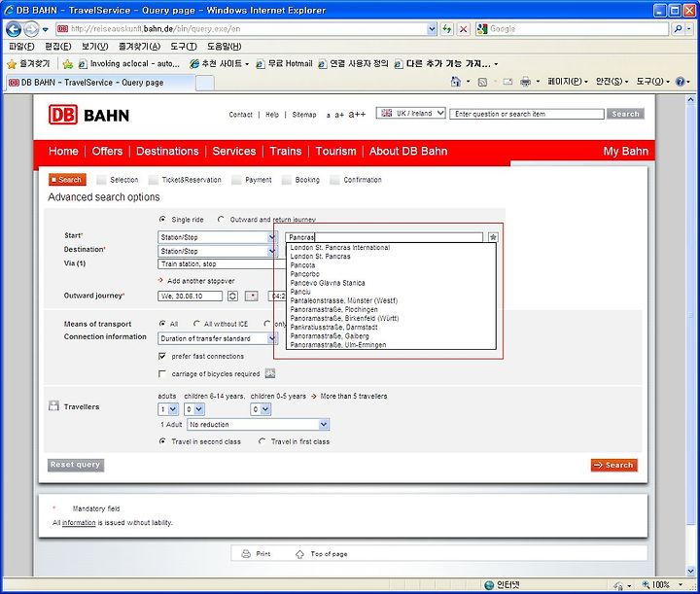Click the Internet zone globe in status bar

(x=489, y=584)
